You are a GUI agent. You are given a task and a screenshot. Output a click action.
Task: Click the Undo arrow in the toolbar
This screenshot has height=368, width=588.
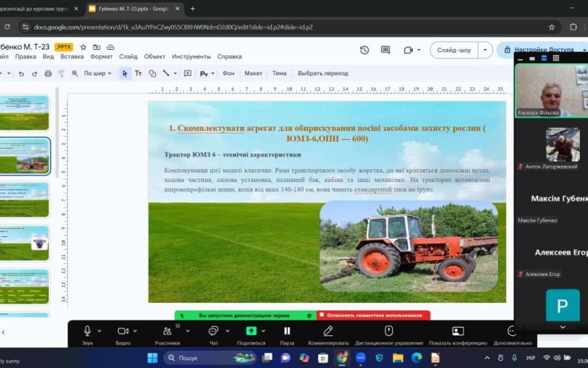pos(21,74)
